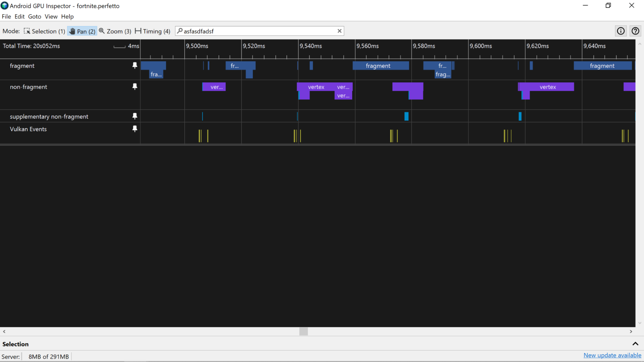Expand the Selection panel at bottom

(x=636, y=343)
